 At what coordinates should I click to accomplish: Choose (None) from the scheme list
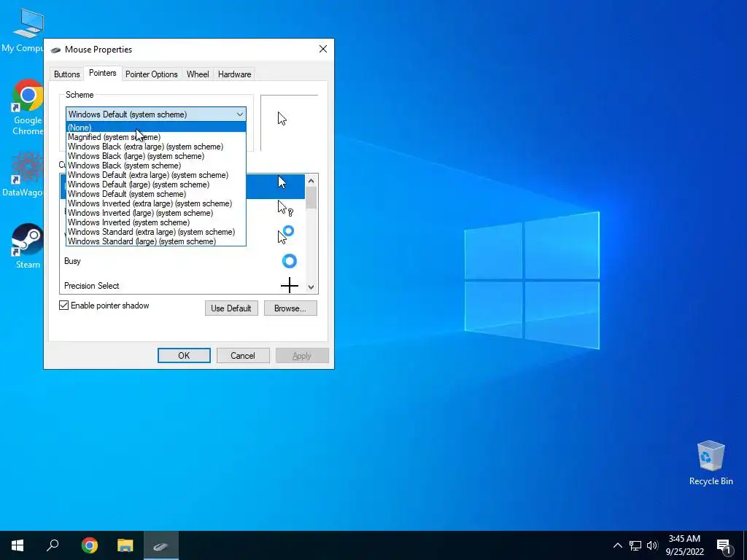click(156, 127)
